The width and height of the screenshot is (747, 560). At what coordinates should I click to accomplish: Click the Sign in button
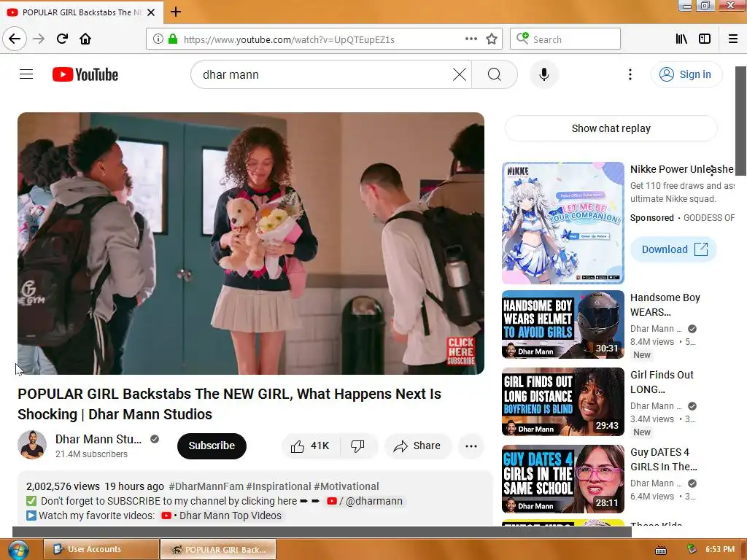pos(686,75)
